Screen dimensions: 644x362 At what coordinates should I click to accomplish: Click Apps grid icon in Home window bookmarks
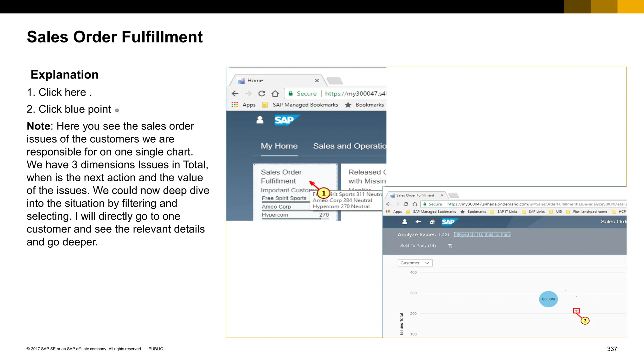235,105
